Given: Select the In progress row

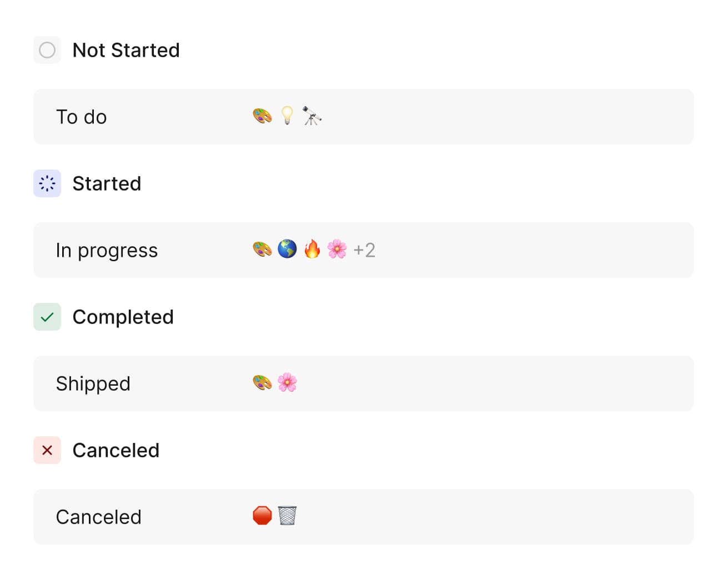Looking at the screenshot, I should [107, 250].
